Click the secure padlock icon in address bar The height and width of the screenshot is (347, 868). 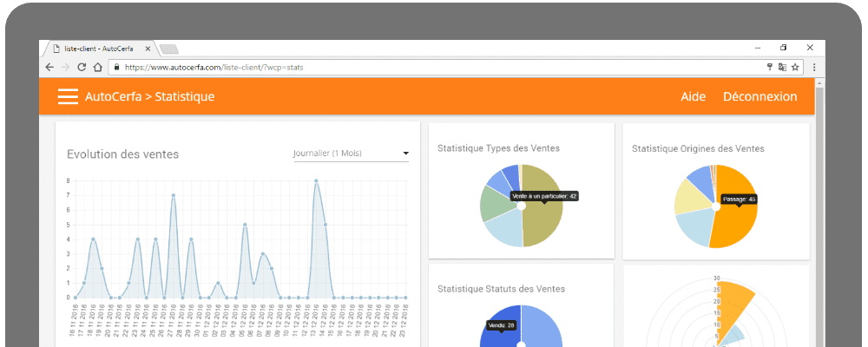(x=116, y=67)
